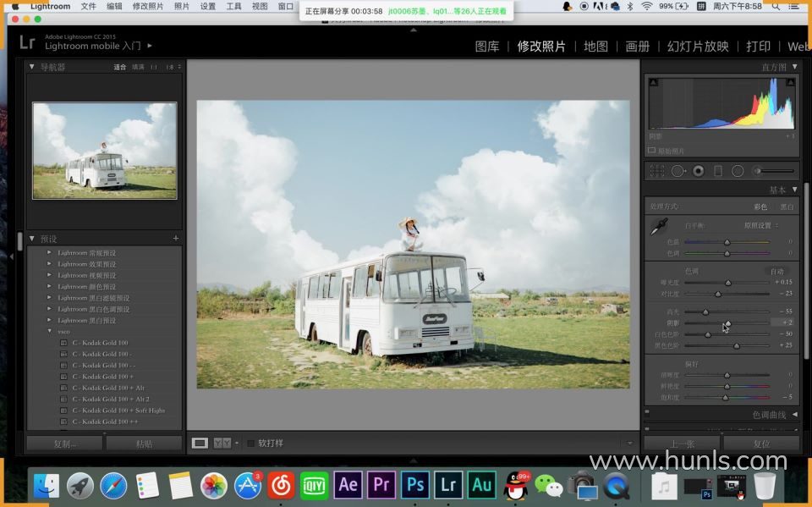The image size is (812, 507).
Task: Toggle shadow clipping indicator in histogram
Action: pyautogui.click(x=654, y=82)
